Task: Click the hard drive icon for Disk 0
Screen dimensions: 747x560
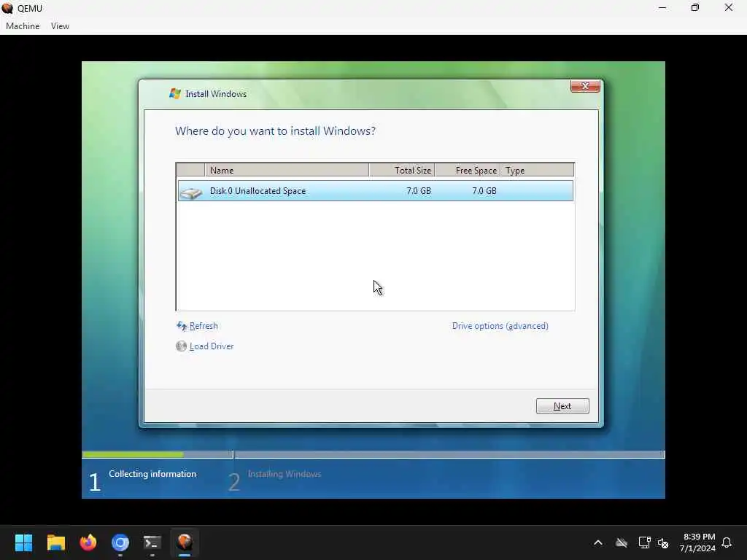Action: 191,192
